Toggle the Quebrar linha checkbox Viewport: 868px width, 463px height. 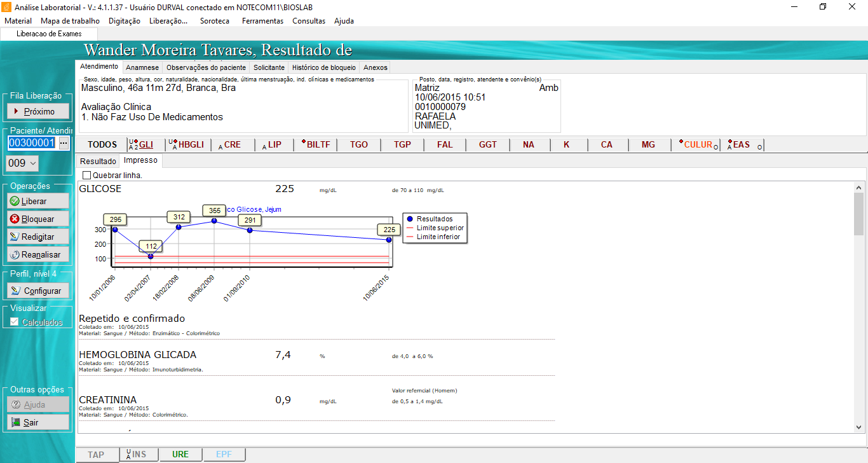87,175
